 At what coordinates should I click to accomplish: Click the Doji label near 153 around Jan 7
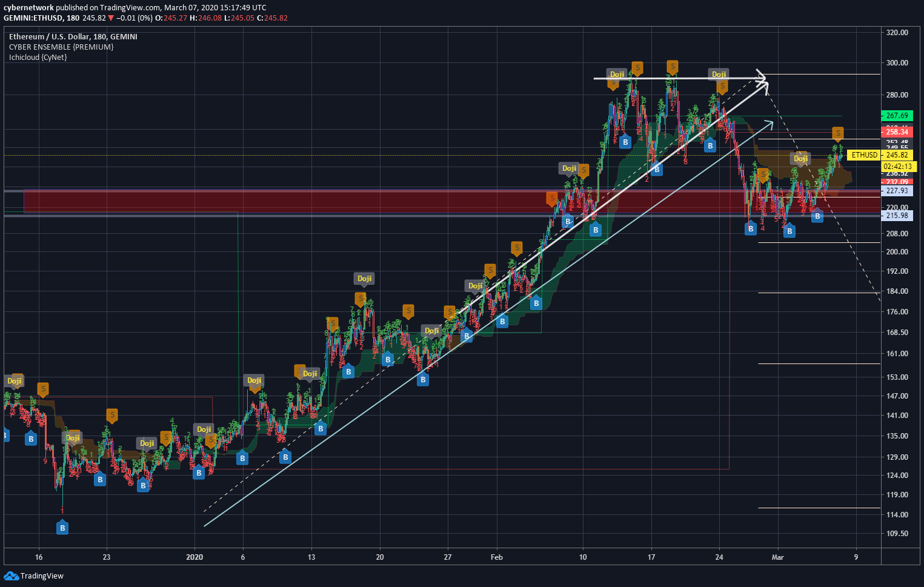(x=254, y=380)
